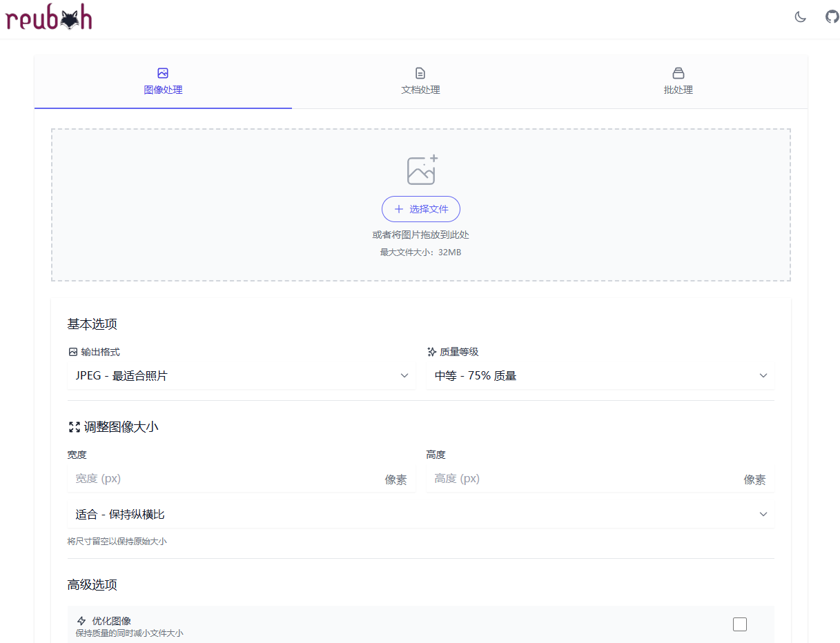840x643 pixels.
Task: Click the reubah fox logo
Action: point(49,19)
